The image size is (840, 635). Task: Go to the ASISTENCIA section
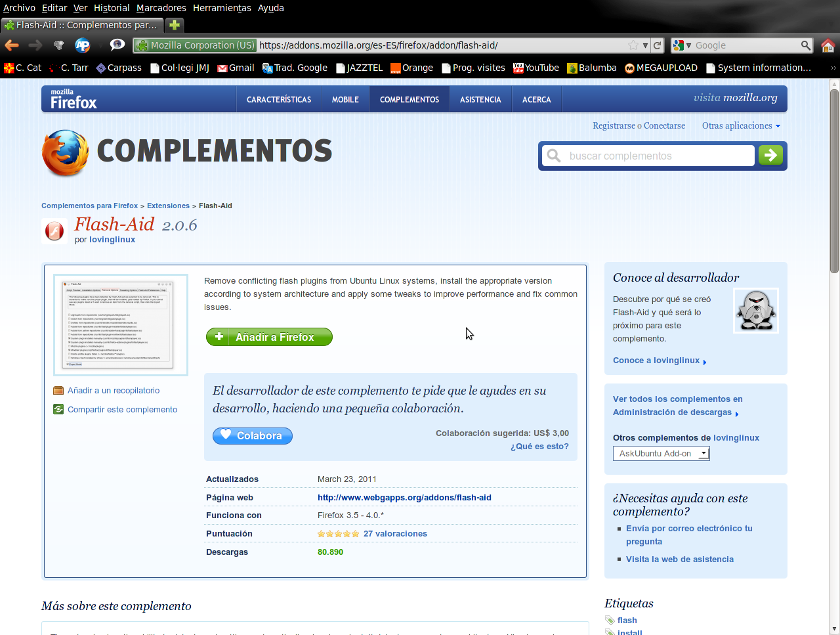(480, 99)
